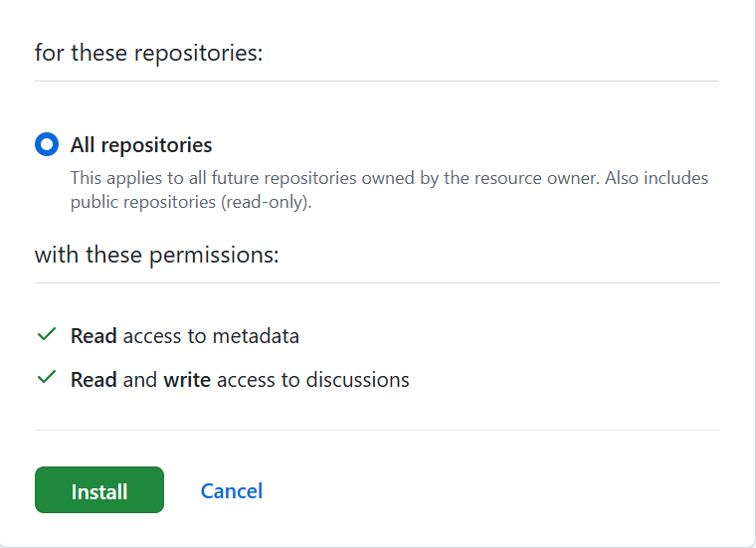Screen dimensions: 756x548
Task: Click bold 'Read' in the metadata permission
Action: click(x=94, y=336)
